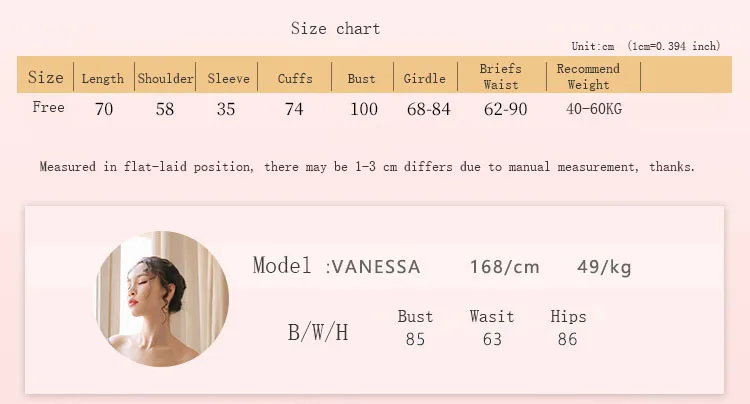Click the Bust column header in table

coord(361,78)
